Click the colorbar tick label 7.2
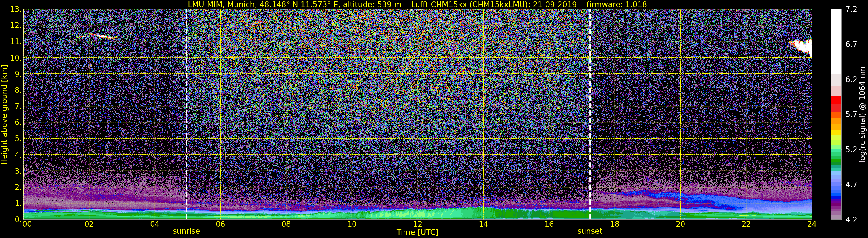The width and height of the screenshot is (868, 238). pyautogui.click(x=852, y=10)
